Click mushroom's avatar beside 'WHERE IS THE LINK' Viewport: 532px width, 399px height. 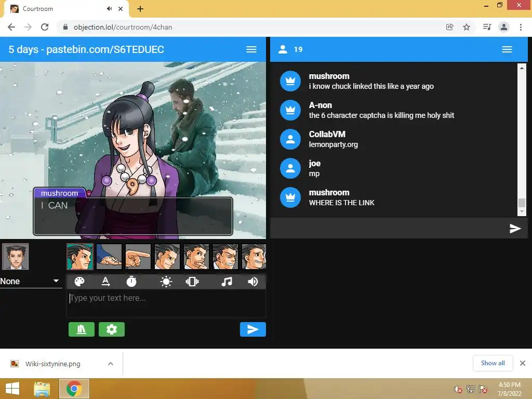(290, 198)
